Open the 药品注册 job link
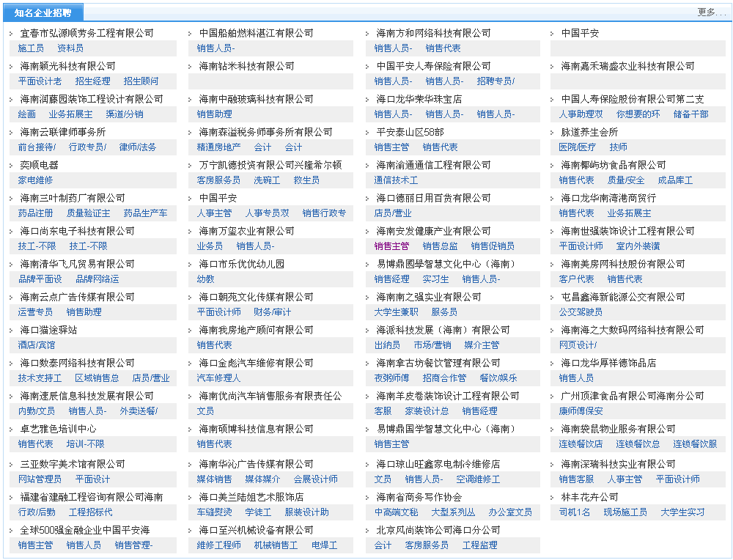This screenshot has width=733, height=560. [35, 213]
